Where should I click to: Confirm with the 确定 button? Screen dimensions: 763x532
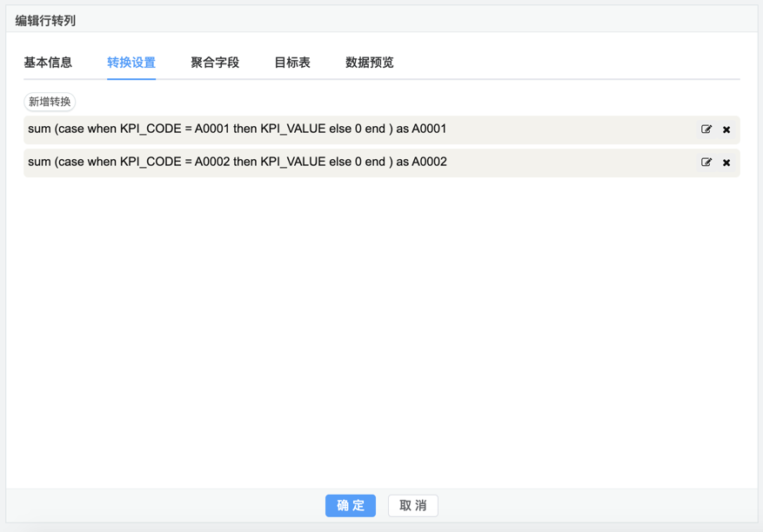pyautogui.click(x=351, y=506)
